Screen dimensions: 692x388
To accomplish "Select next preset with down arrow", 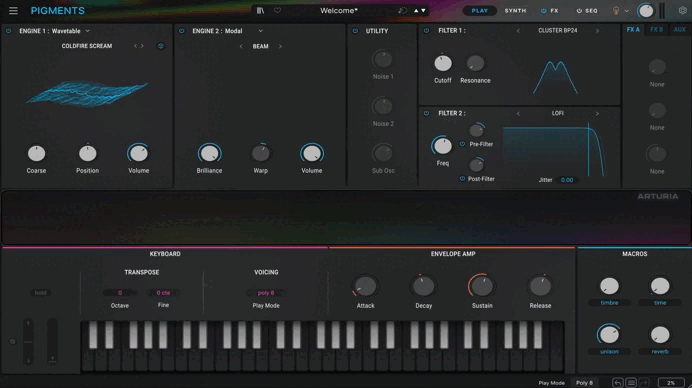I will point(424,10).
